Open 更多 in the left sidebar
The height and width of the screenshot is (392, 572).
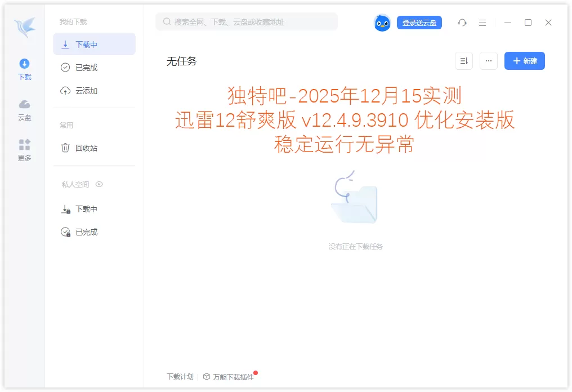pos(24,150)
